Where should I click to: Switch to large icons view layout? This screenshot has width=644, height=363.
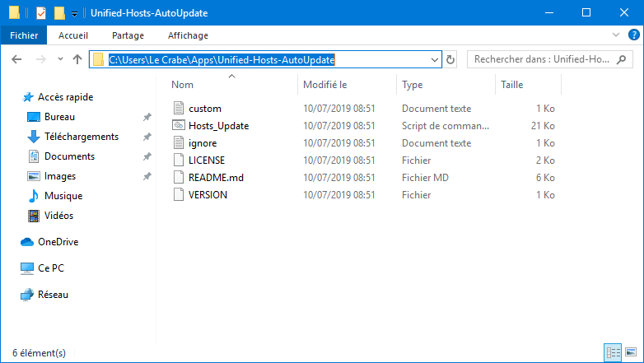631,352
